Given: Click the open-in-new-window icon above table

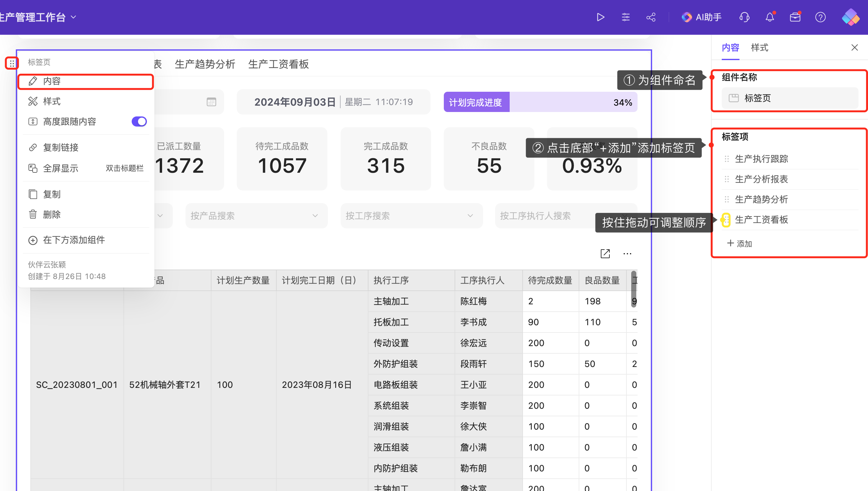Looking at the screenshot, I should [605, 254].
